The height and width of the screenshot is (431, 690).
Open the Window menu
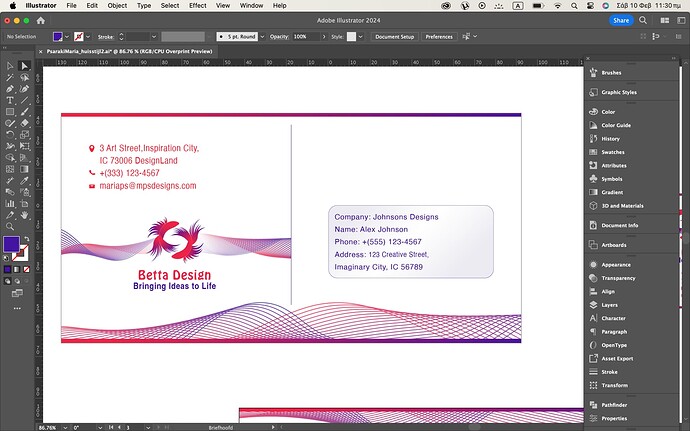coord(251,6)
